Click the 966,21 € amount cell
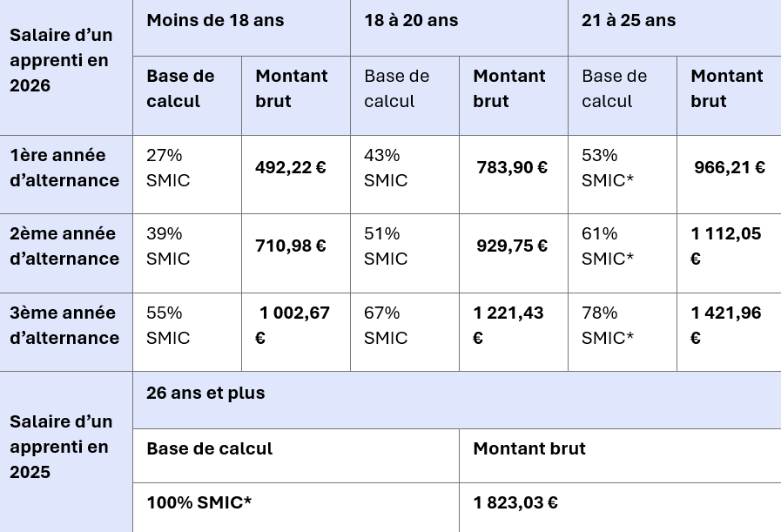Screen dimensions: 781x532 (730, 168)
